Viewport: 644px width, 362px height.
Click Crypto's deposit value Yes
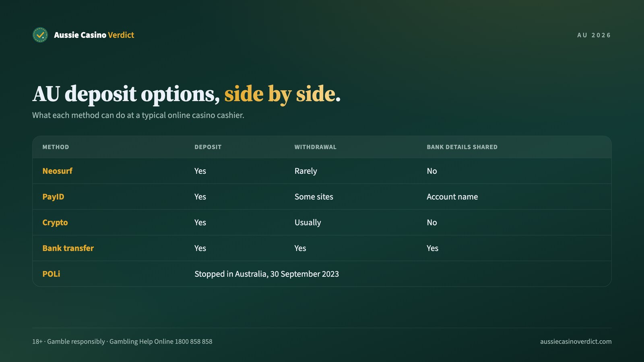200,222
